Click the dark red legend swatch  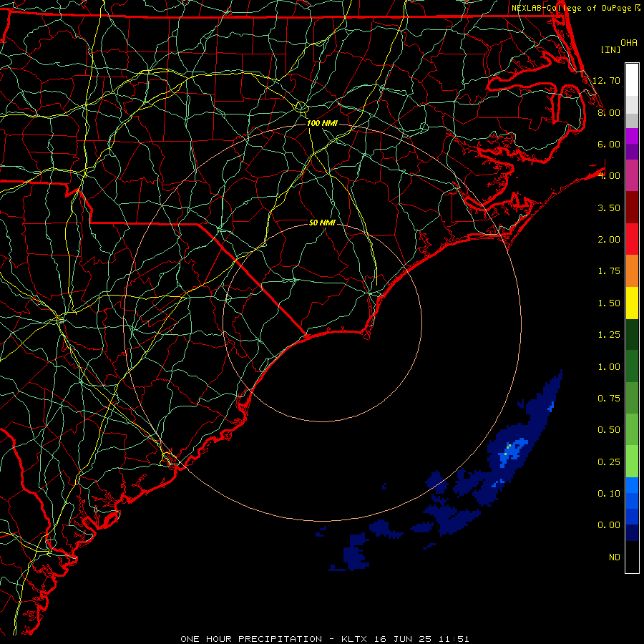(x=632, y=208)
